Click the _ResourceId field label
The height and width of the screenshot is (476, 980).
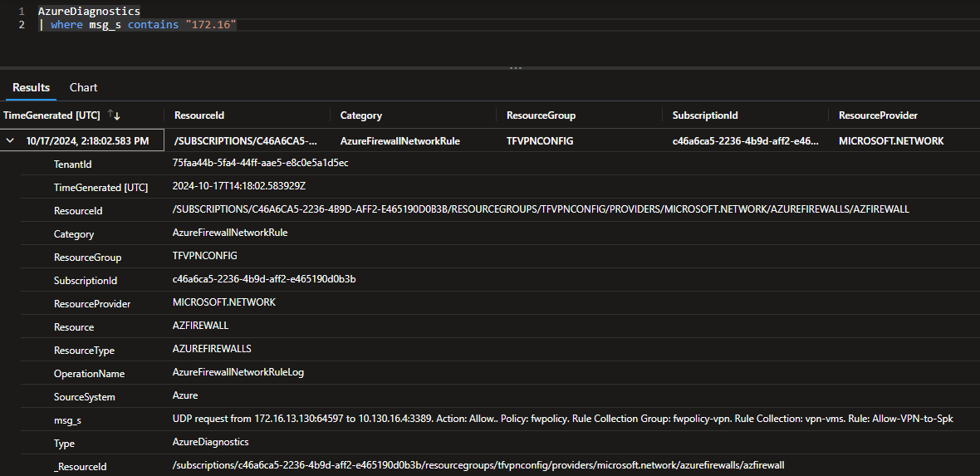[x=81, y=467]
